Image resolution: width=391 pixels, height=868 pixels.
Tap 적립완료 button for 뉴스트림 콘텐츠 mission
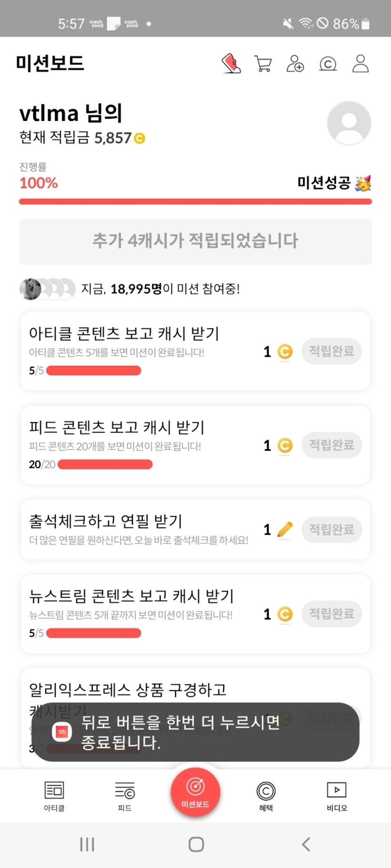click(332, 614)
